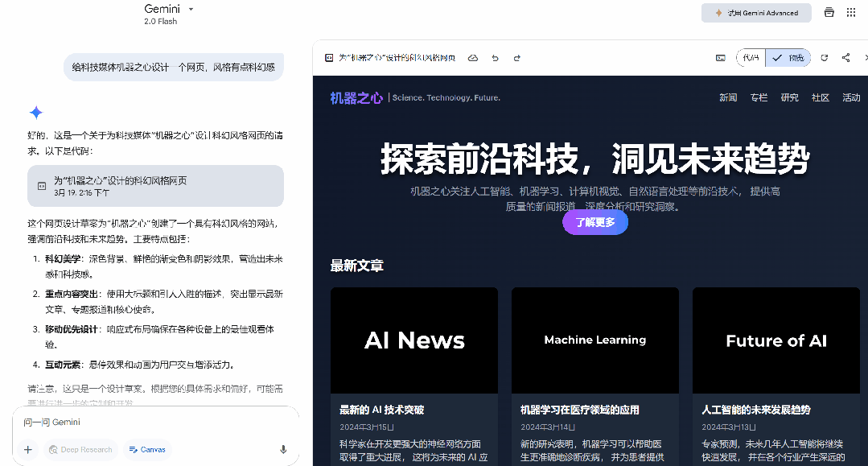Open the 新闻 nav item on the webpage

pyautogui.click(x=728, y=98)
